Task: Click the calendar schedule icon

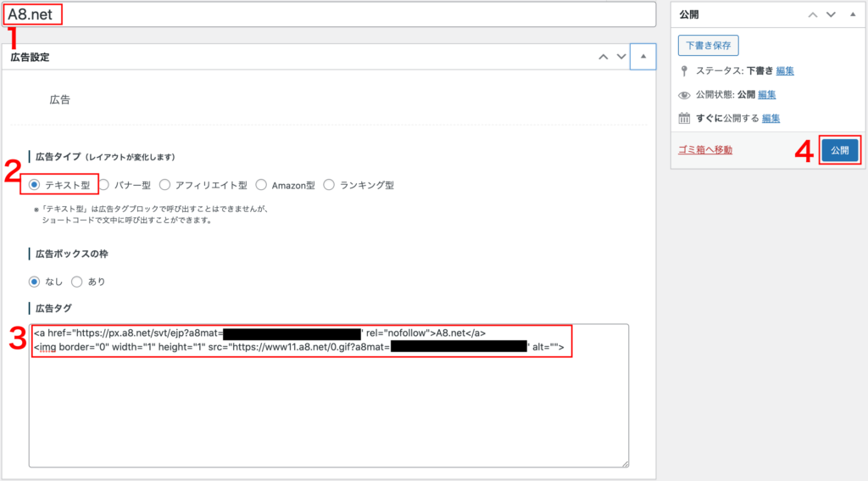Action: [x=684, y=118]
